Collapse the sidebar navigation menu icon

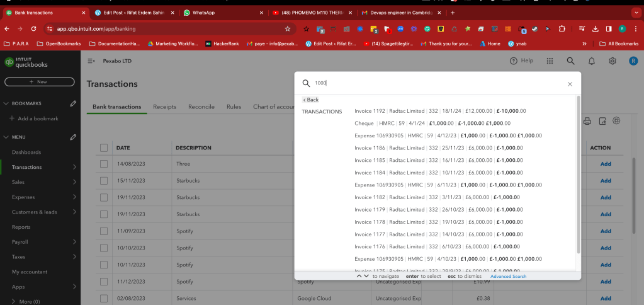click(91, 61)
